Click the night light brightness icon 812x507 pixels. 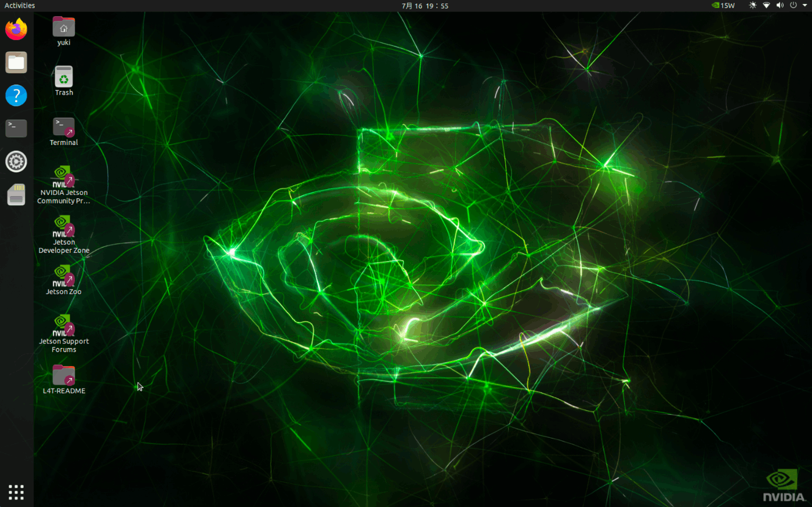[753, 5]
